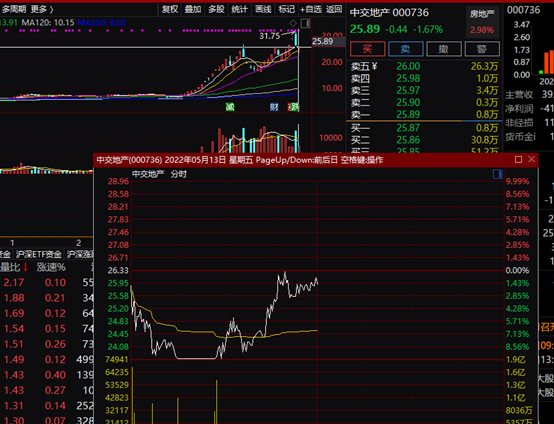Screen dimensions: 554x424
Task: Open the 房地产 sector block
Action: click(x=482, y=22)
